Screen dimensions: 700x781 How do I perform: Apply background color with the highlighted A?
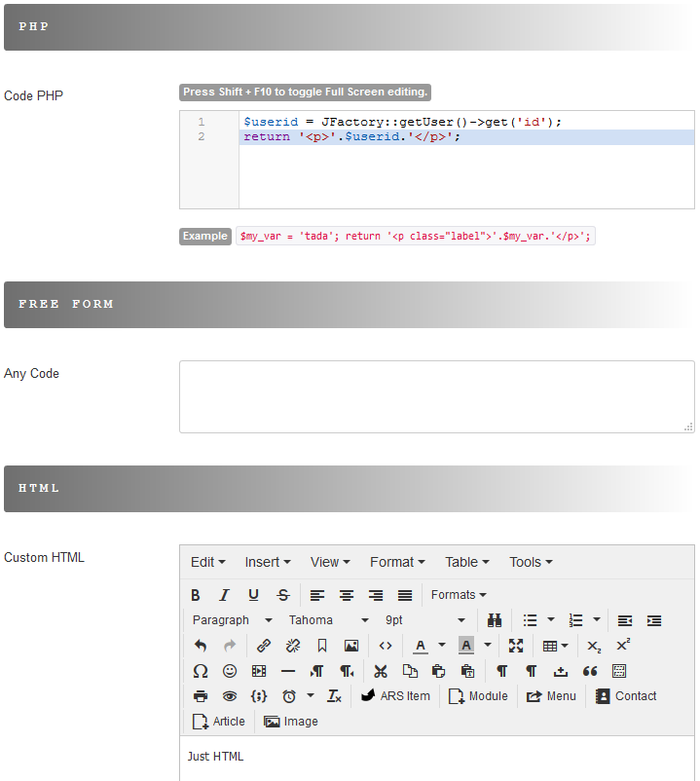(x=466, y=646)
